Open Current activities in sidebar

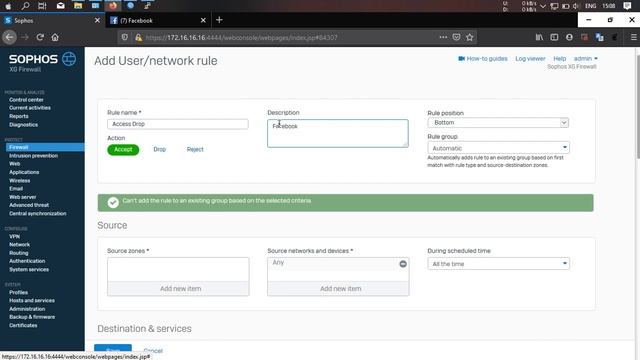(30, 108)
